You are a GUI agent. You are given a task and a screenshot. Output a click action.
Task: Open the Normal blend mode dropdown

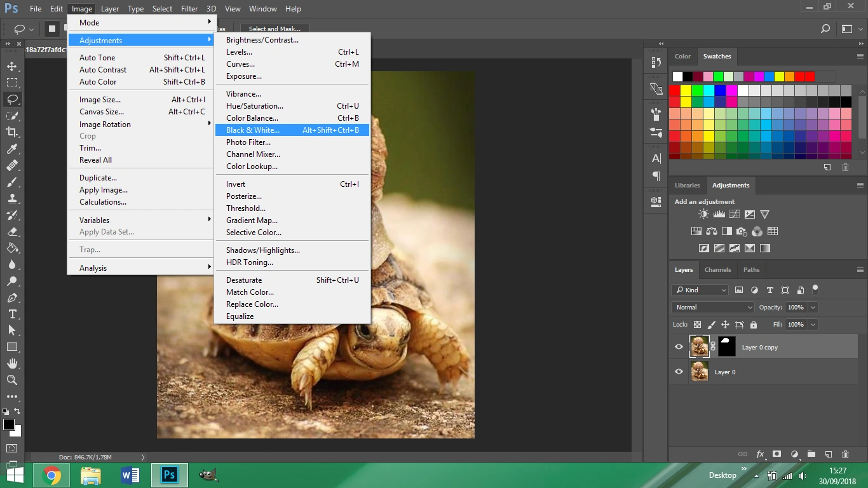(712, 307)
